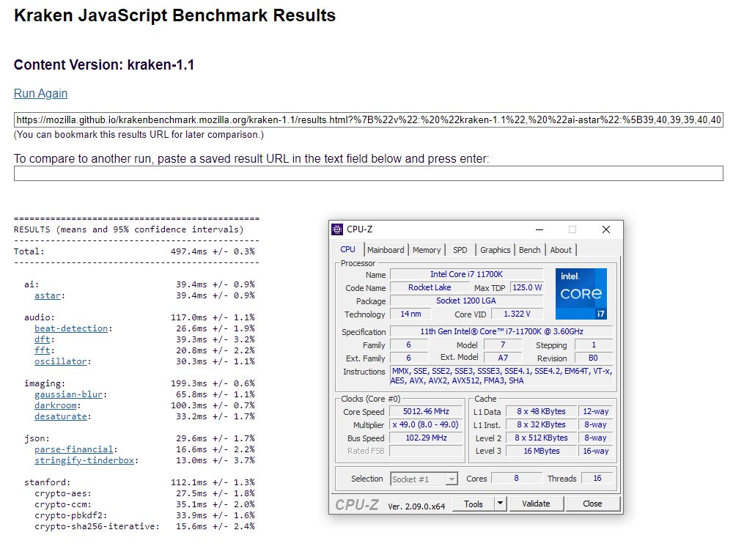
Task: Open the Memory tab
Action: (x=427, y=250)
